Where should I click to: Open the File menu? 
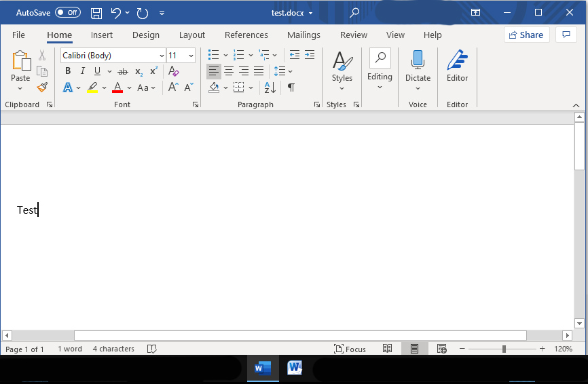click(18, 35)
